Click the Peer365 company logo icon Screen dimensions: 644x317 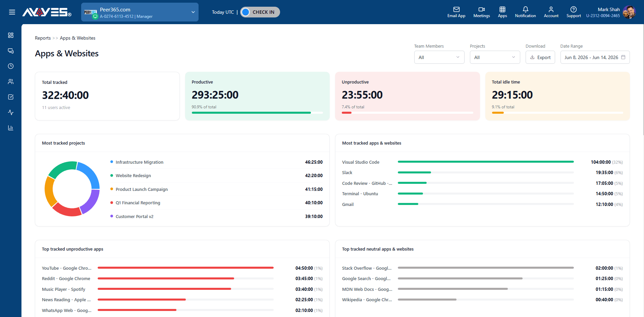tap(91, 12)
